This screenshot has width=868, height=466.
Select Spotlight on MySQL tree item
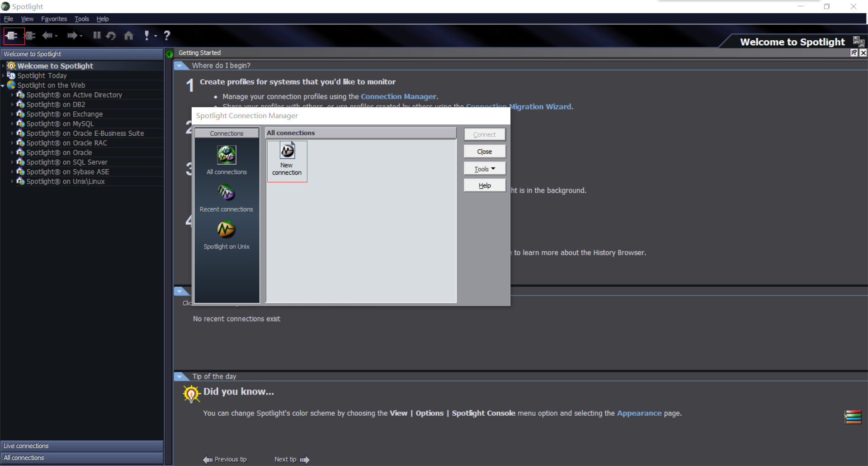pyautogui.click(x=60, y=124)
